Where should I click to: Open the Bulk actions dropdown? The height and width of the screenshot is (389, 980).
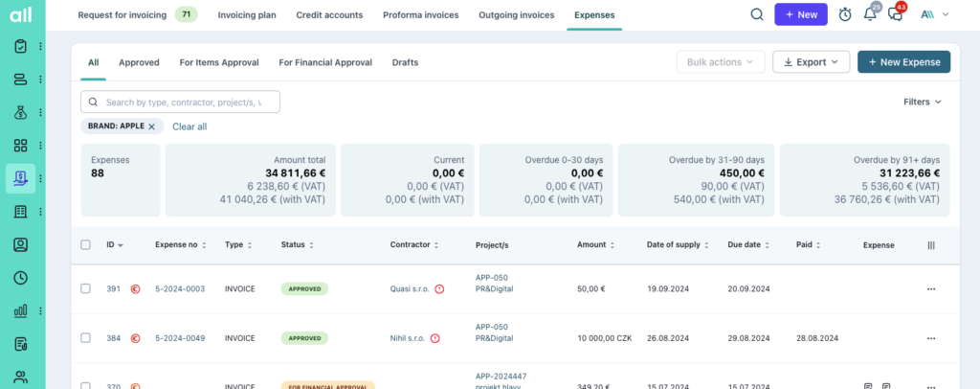[x=721, y=62]
